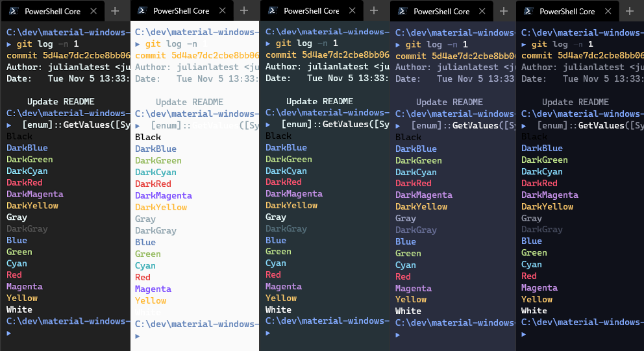
Task: Click 'Magenta' entry in white-themed terminal
Action: tap(153, 289)
